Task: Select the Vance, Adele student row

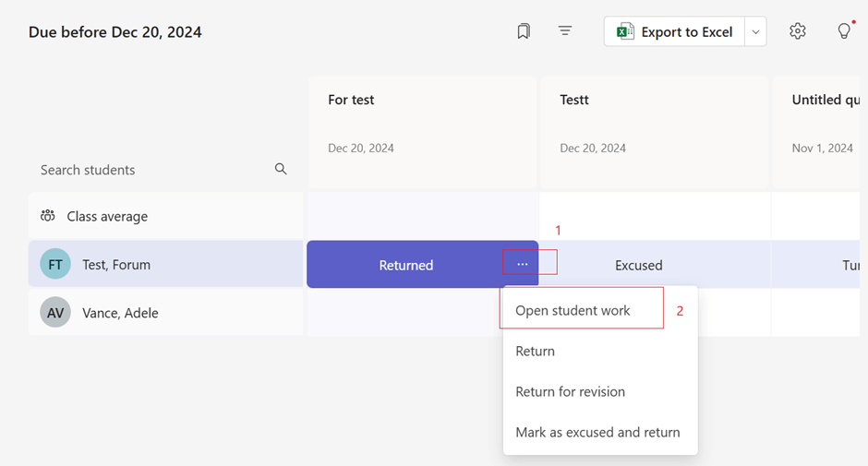Action: (x=165, y=312)
